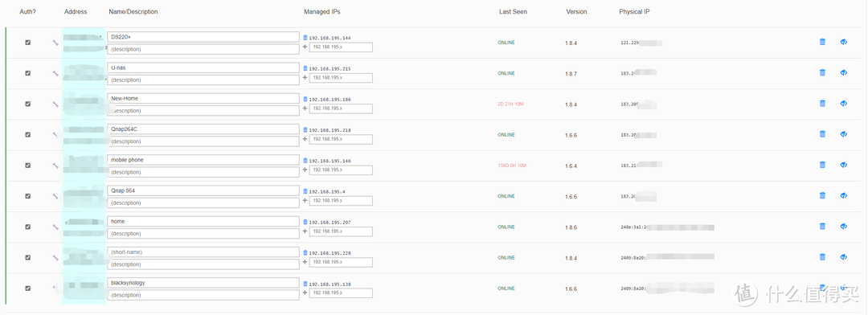The image size is (868, 315).
Task: Sort by Physical IP column header
Action: (634, 11)
